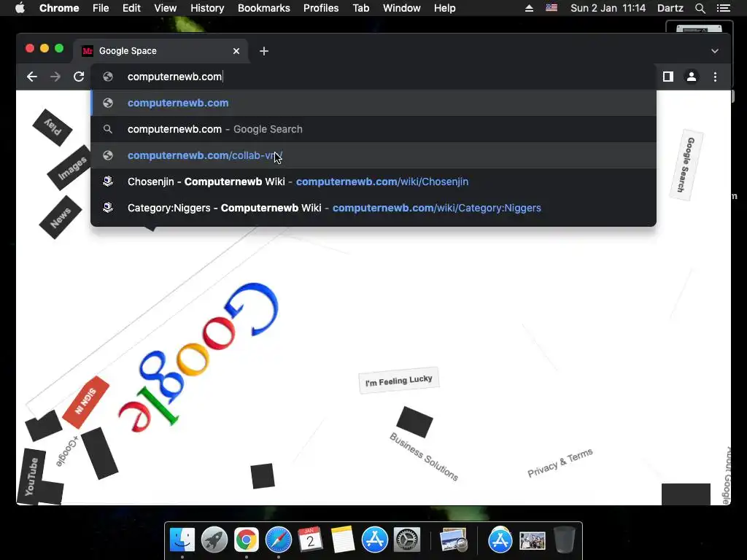Open Notification Center list icon
This screenshot has width=747, height=560.
[x=723, y=8]
